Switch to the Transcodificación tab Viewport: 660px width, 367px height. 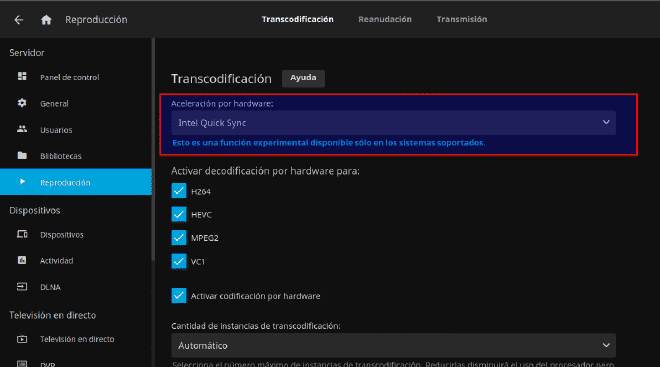(x=298, y=19)
